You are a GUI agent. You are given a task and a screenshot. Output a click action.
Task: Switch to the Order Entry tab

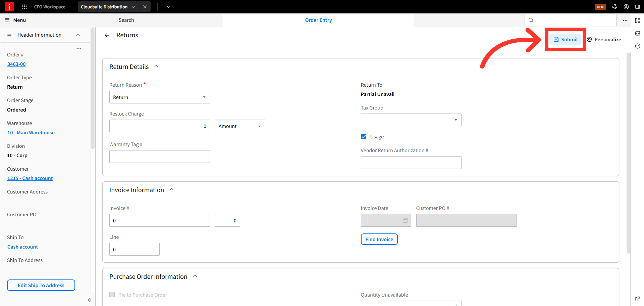click(x=318, y=20)
